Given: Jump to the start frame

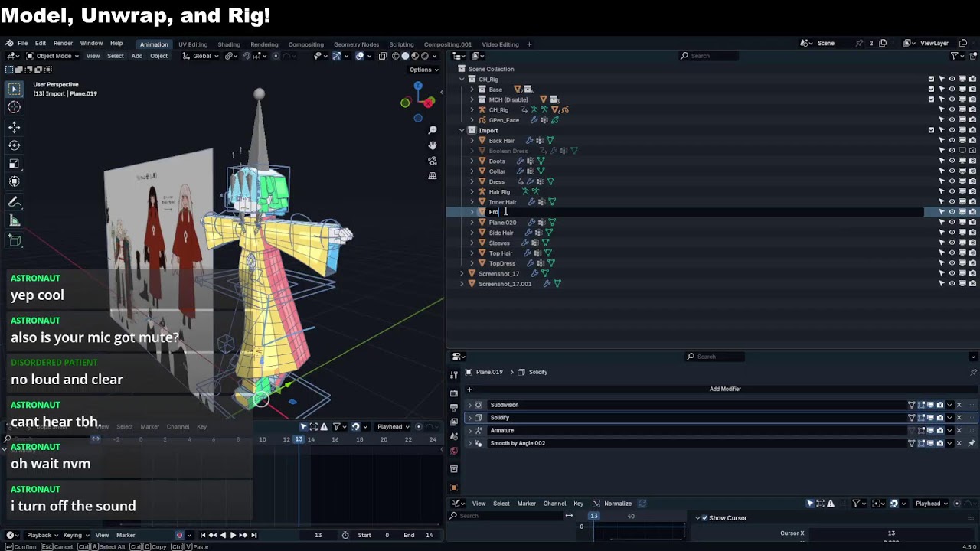Looking at the screenshot, I should pyautogui.click(x=203, y=535).
